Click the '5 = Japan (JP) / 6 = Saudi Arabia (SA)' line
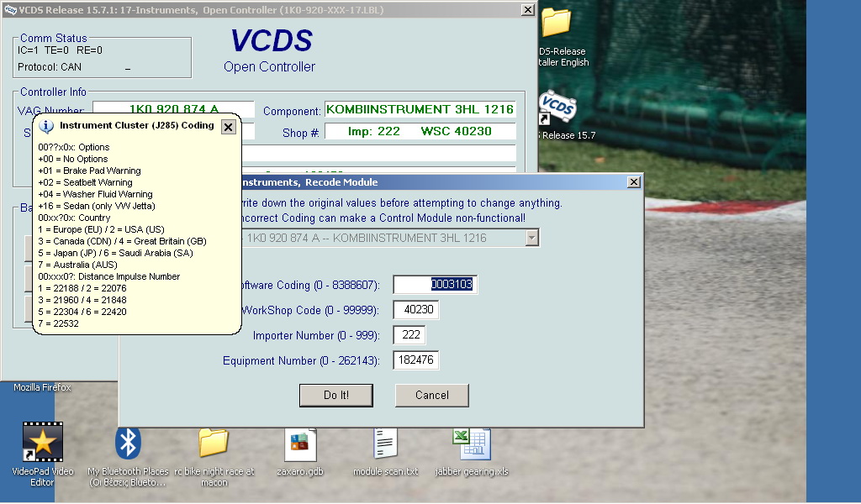This screenshot has width=861, height=504. coord(116,253)
